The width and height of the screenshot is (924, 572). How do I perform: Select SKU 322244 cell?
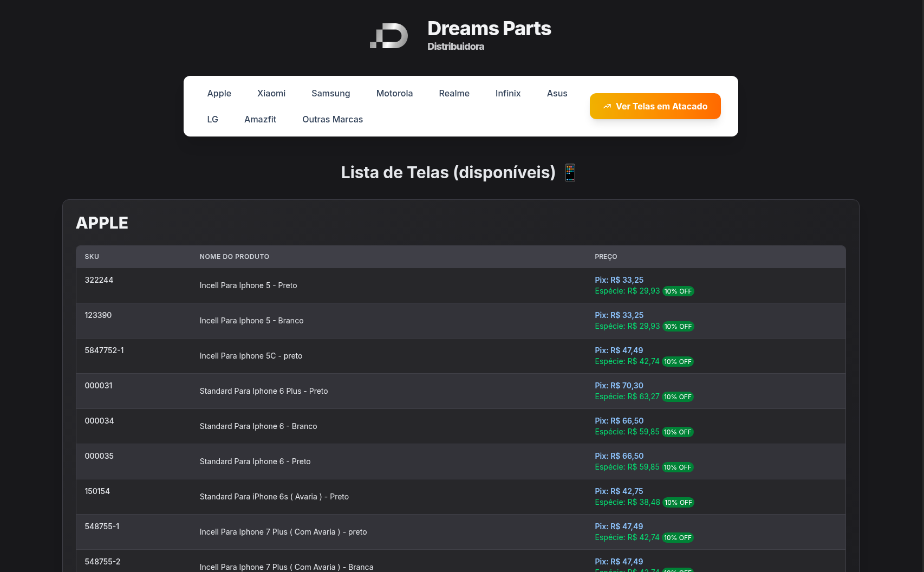click(99, 280)
